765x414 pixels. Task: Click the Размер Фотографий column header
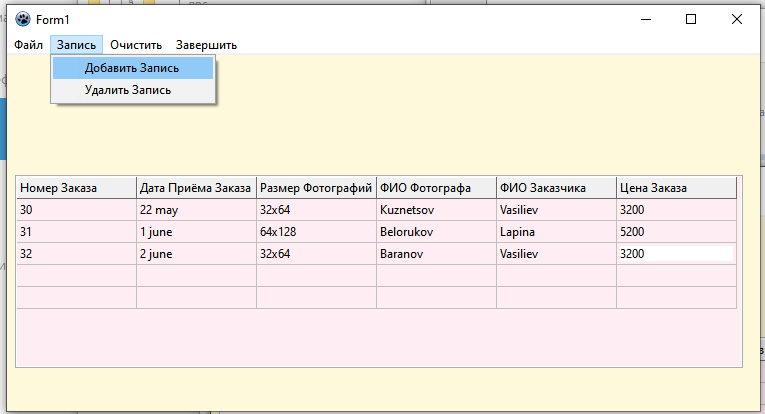click(x=317, y=188)
